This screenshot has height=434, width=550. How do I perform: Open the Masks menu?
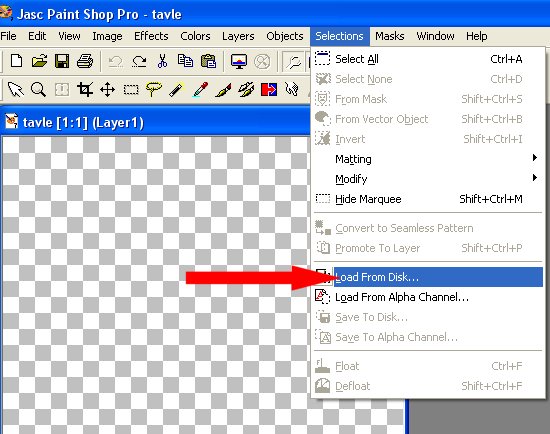[x=389, y=36]
